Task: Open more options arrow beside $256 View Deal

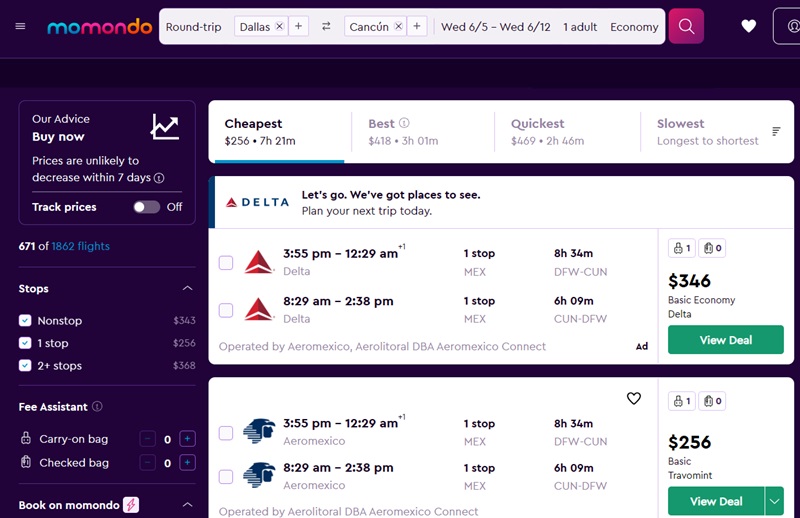Action: click(774, 501)
